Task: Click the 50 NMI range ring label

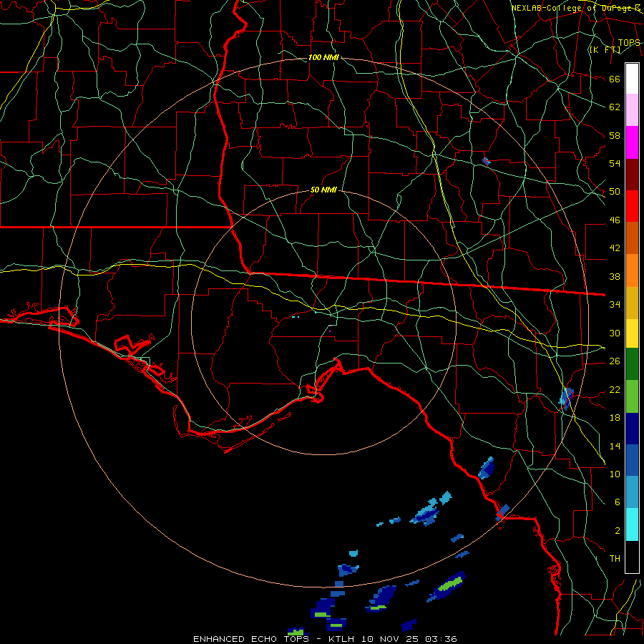Action: pos(323,190)
